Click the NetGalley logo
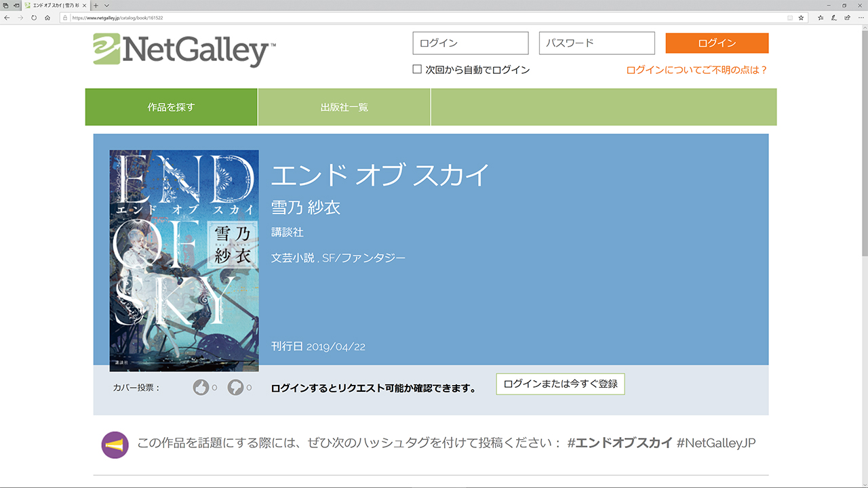The width and height of the screenshot is (868, 488). click(184, 49)
